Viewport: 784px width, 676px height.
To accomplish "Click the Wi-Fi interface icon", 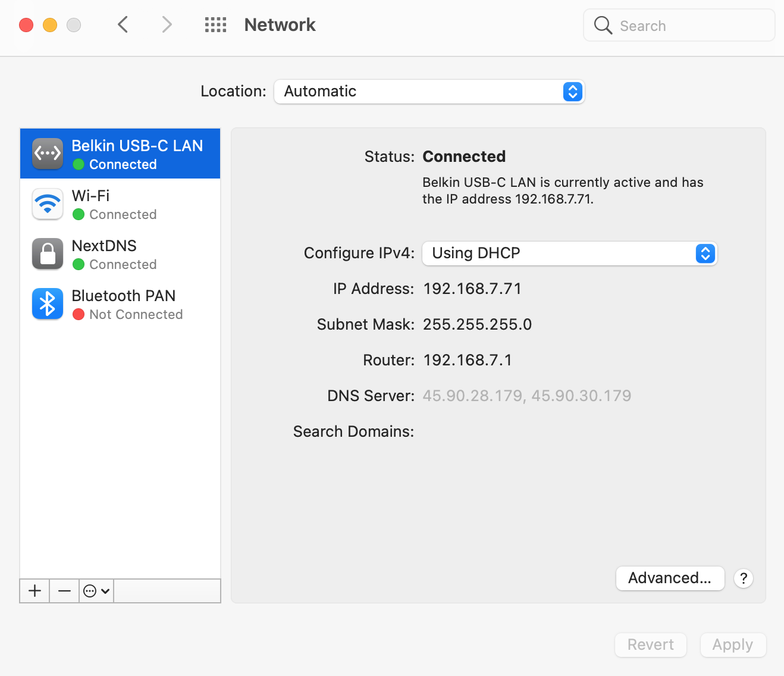I will pos(48,204).
